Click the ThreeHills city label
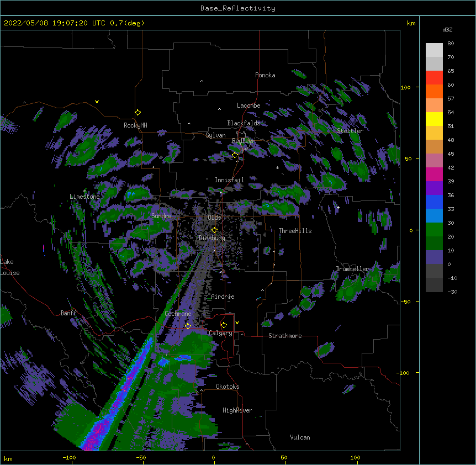The image size is (476, 465). coord(295,231)
